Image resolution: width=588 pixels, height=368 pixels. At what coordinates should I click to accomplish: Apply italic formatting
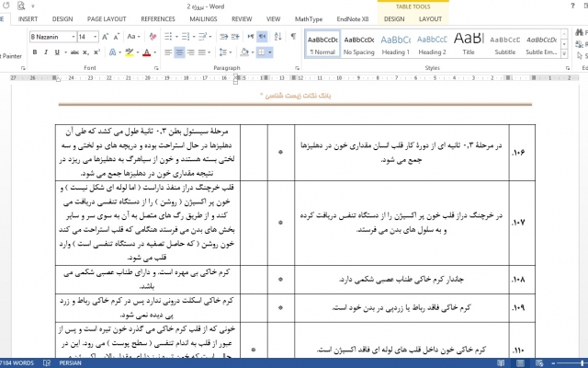tap(46, 52)
